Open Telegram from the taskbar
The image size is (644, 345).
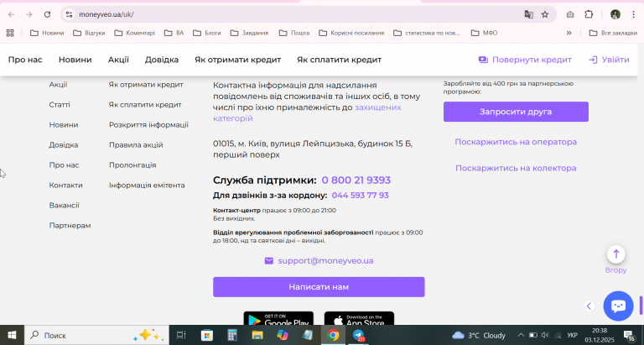tap(358, 335)
